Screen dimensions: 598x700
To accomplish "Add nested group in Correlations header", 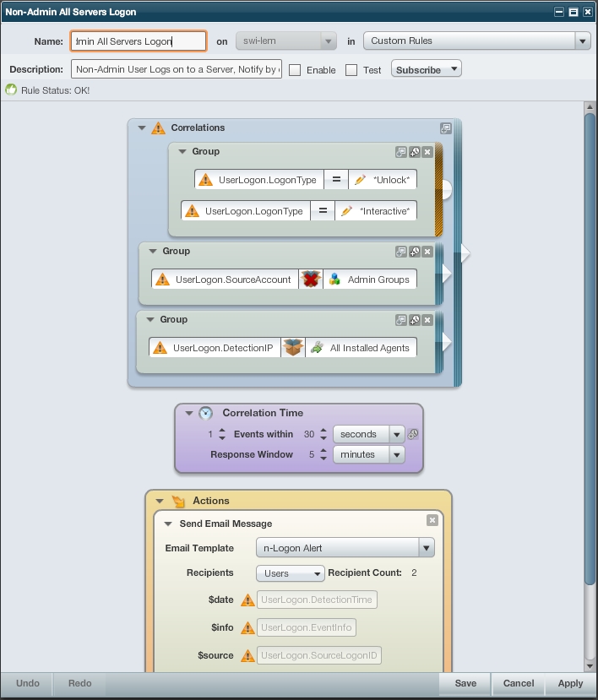I will coord(446,128).
